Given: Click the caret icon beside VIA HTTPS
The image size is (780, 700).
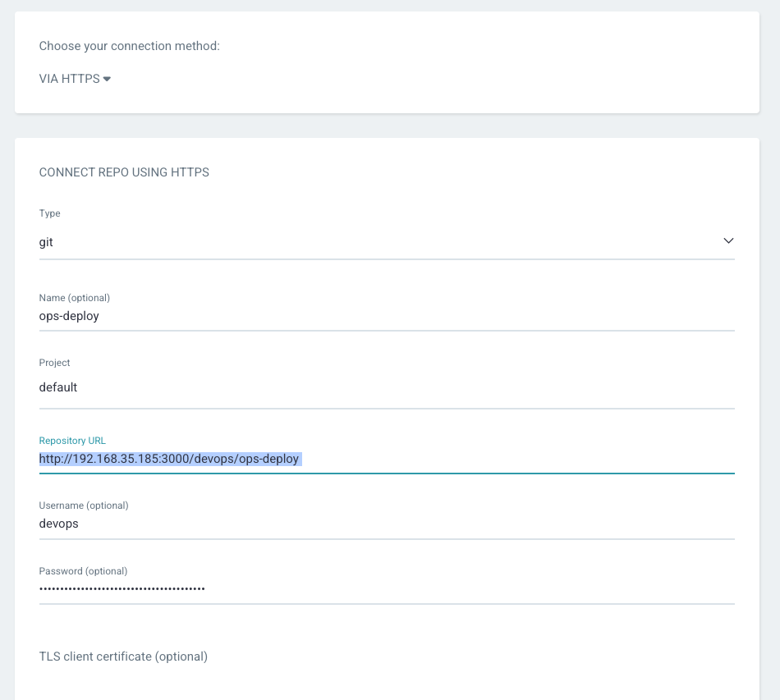Looking at the screenshot, I should (x=108, y=79).
